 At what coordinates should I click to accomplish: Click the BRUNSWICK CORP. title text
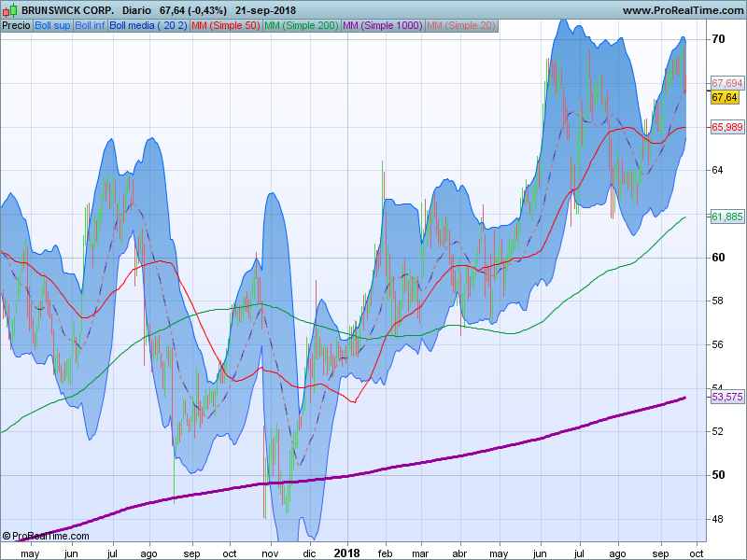tap(67, 10)
